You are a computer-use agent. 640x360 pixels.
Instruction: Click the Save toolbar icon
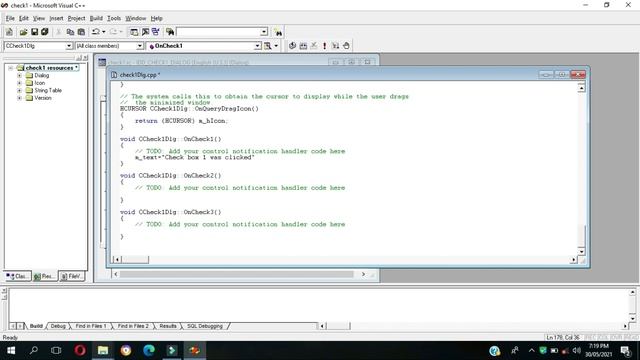pos(34,32)
